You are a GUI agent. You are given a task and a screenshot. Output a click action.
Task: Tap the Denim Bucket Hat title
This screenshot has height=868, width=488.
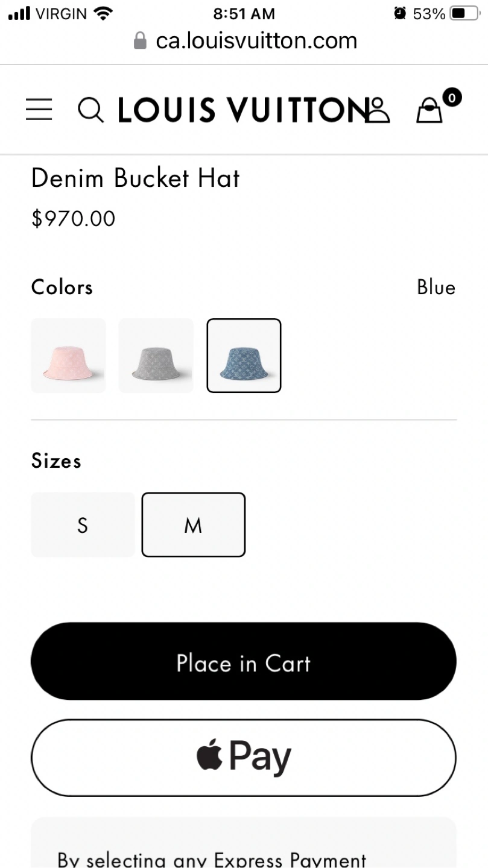point(136,178)
